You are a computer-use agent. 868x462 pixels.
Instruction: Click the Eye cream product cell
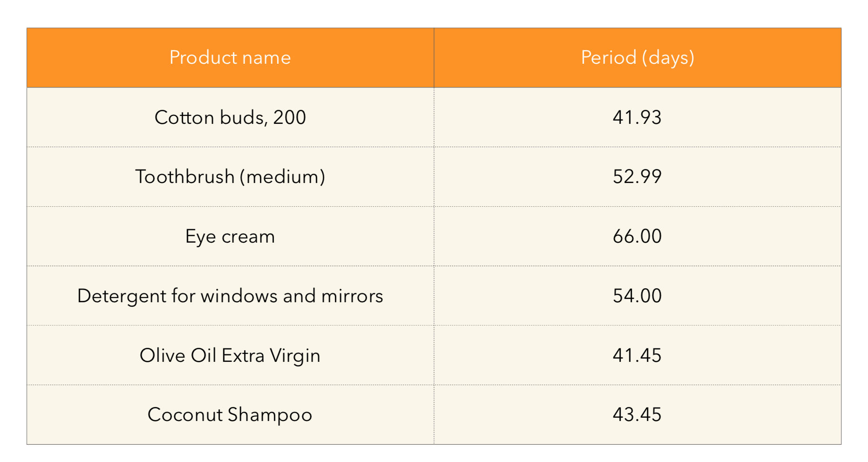click(230, 237)
